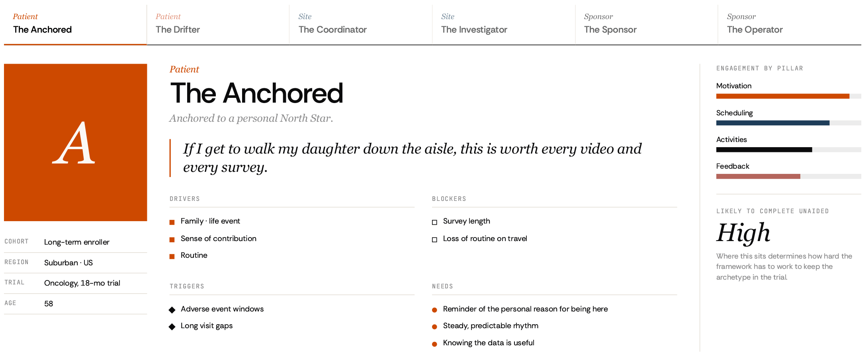
Task: Click the dot next to Knowing the data is useful
Action: coord(434,344)
